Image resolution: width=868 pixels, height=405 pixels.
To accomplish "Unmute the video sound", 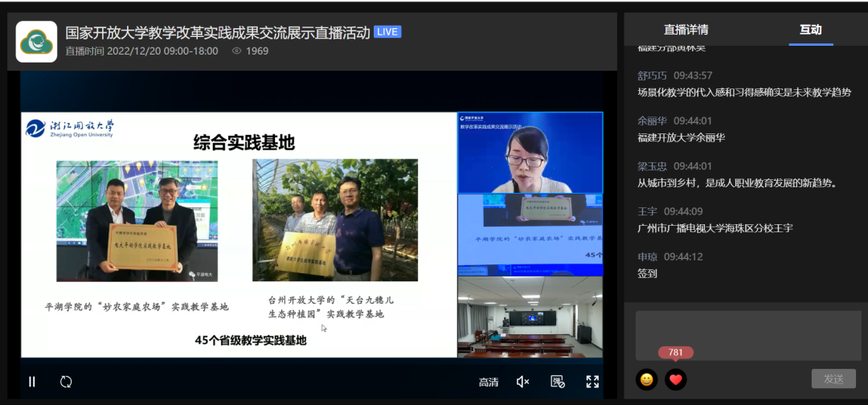I will coord(522,382).
